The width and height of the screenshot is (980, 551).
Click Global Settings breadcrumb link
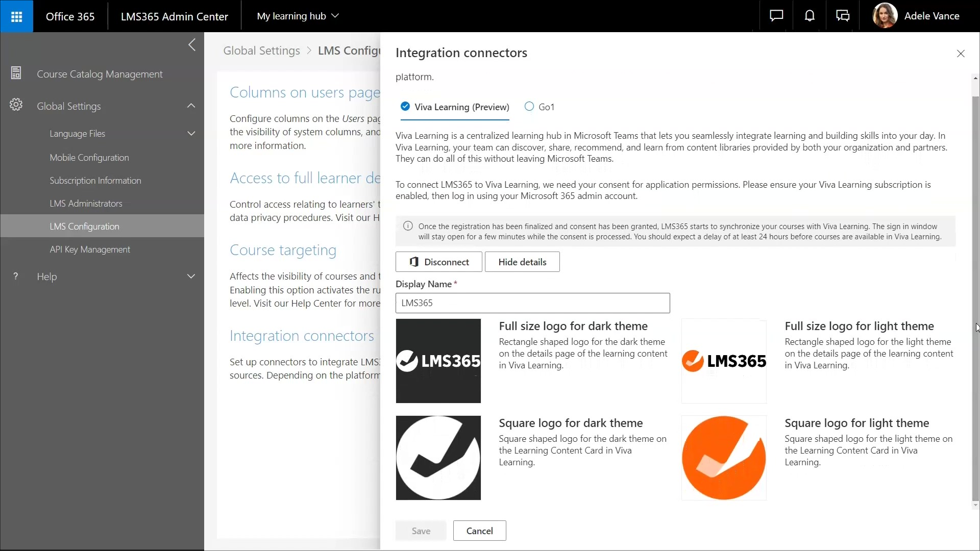click(261, 51)
